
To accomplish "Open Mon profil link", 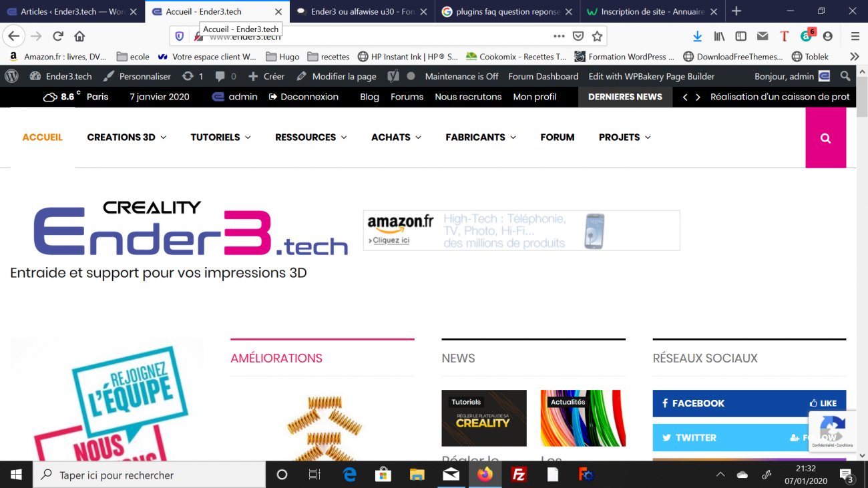I will [535, 97].
